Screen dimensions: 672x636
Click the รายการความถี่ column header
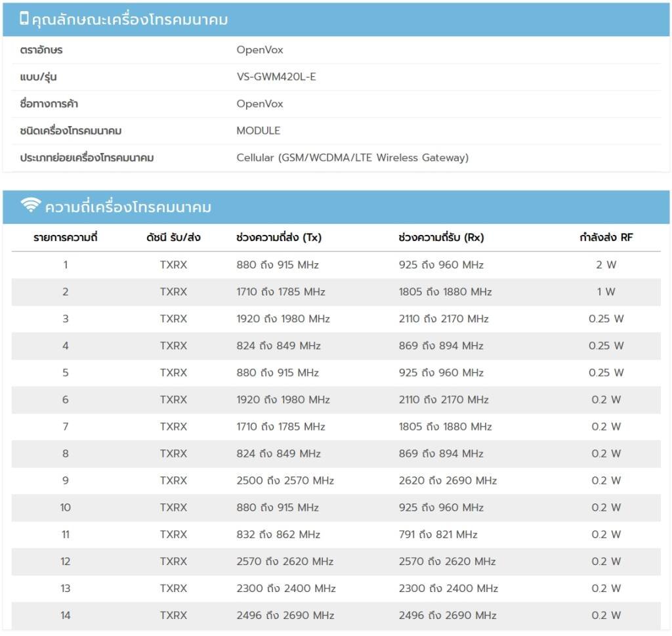pyautogui.click(x=65, y=238)
